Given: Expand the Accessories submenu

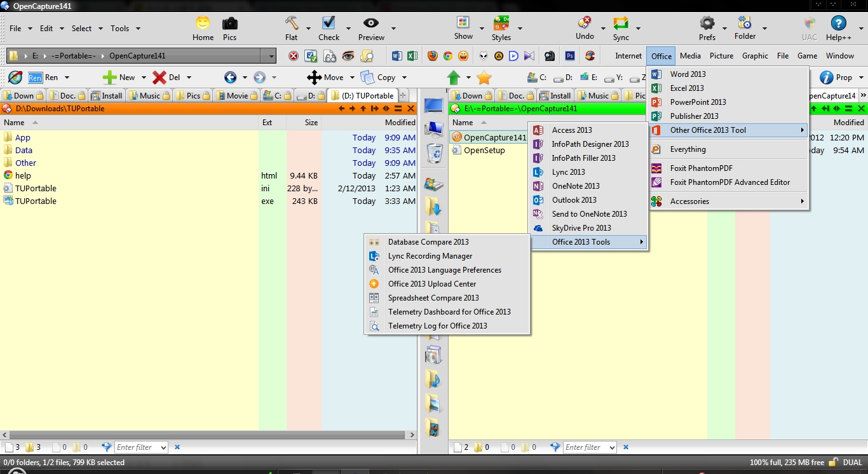Looking at the screenshot, I should [x=729, y=201].
